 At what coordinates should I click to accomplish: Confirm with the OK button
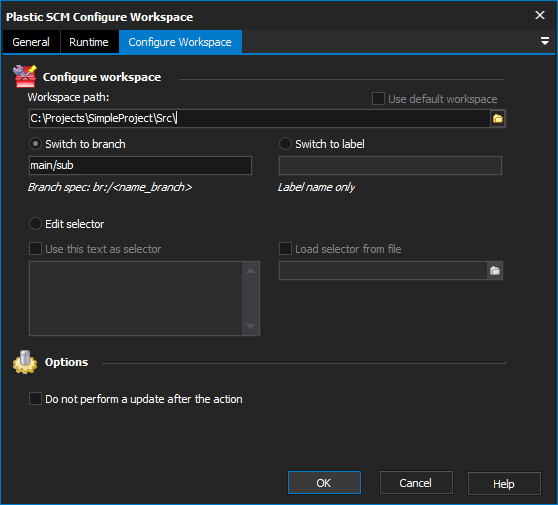tap(324, 483)
